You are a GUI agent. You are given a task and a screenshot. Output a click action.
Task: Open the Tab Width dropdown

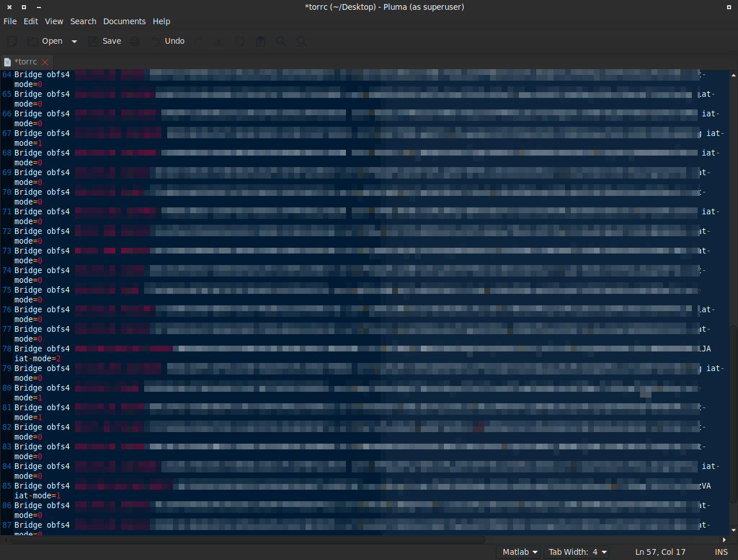click(x=578, y=552)
